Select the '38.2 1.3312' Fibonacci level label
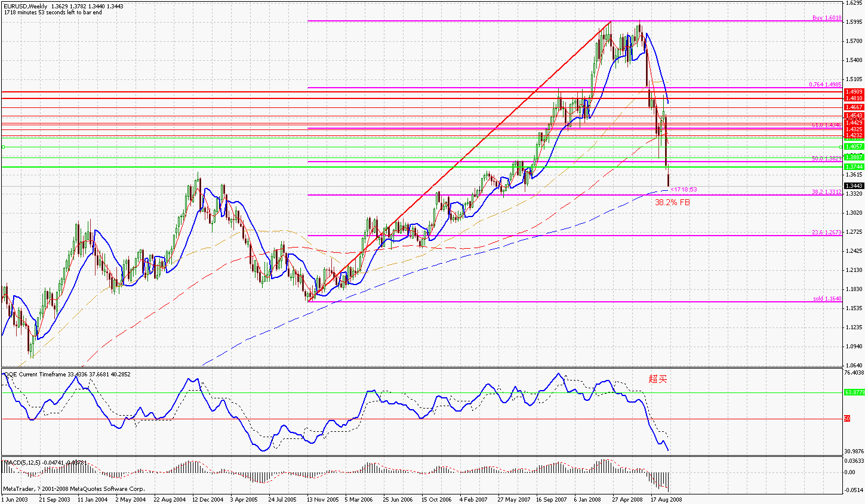This screenshot has height=504, width=865. (x=827, y=192)
